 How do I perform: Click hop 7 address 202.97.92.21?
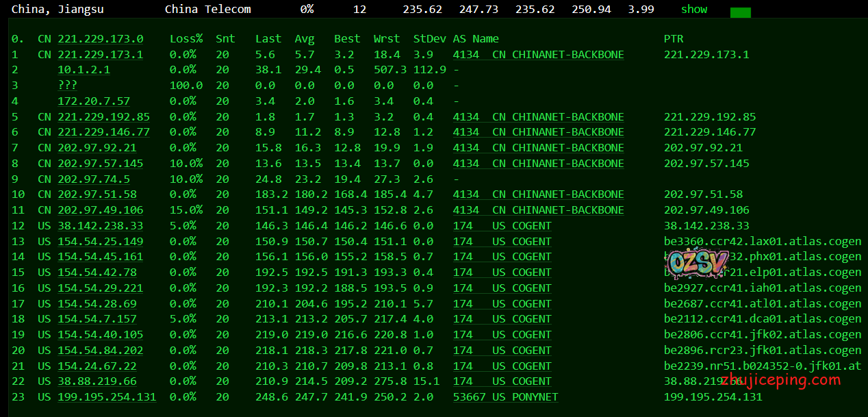97,148
